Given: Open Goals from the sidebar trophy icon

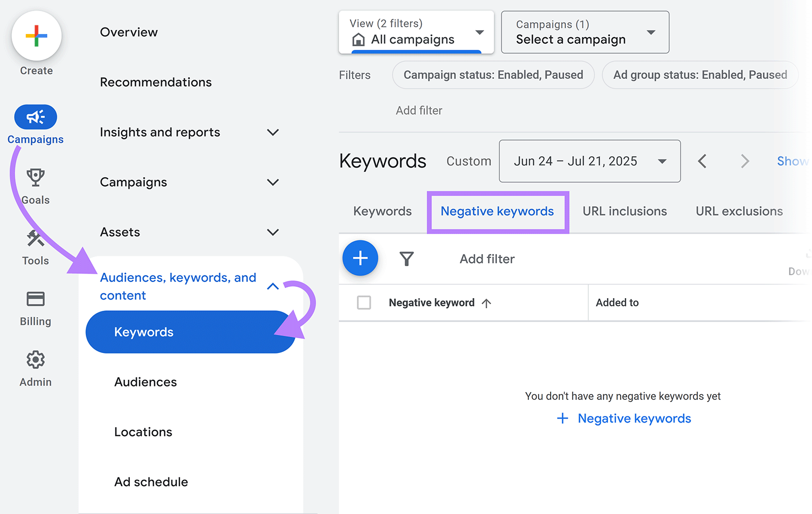Looking at the screenshot, I should (36, 176).
